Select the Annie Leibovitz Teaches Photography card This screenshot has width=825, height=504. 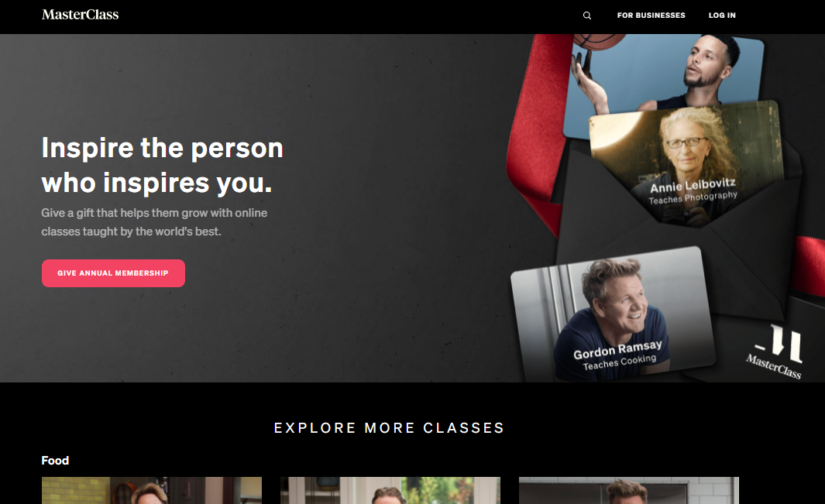[x=686, y=163]
